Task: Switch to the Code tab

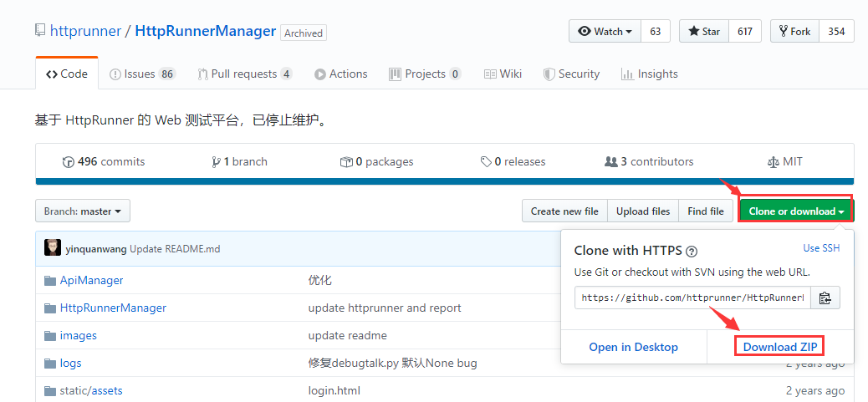Action: [x=67, y=74]
